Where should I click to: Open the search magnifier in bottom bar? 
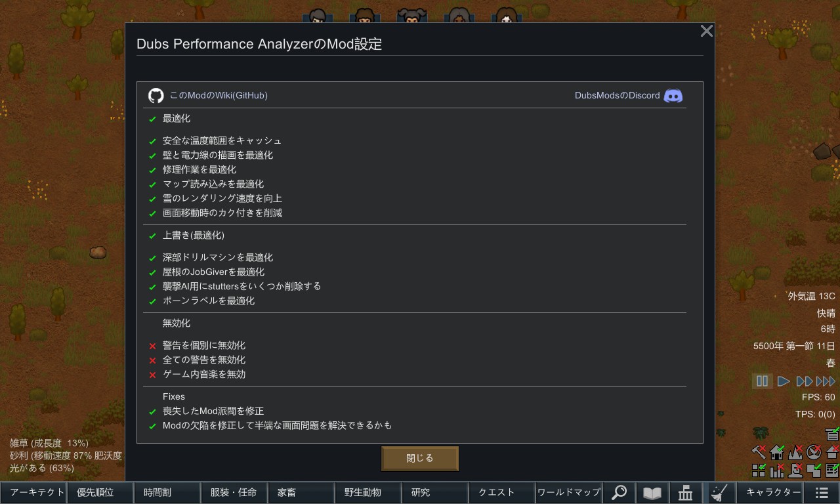point(619,492)
